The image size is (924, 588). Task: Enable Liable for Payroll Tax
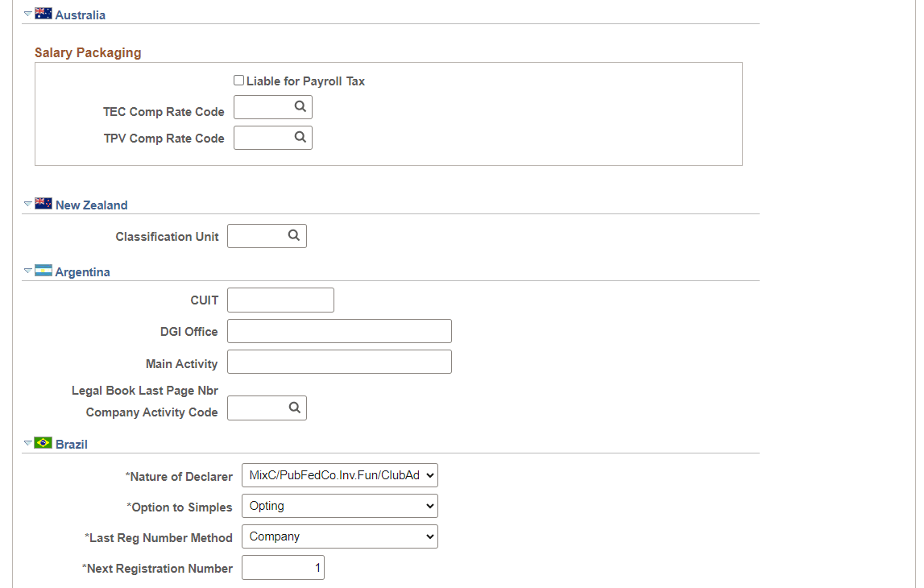238,80
